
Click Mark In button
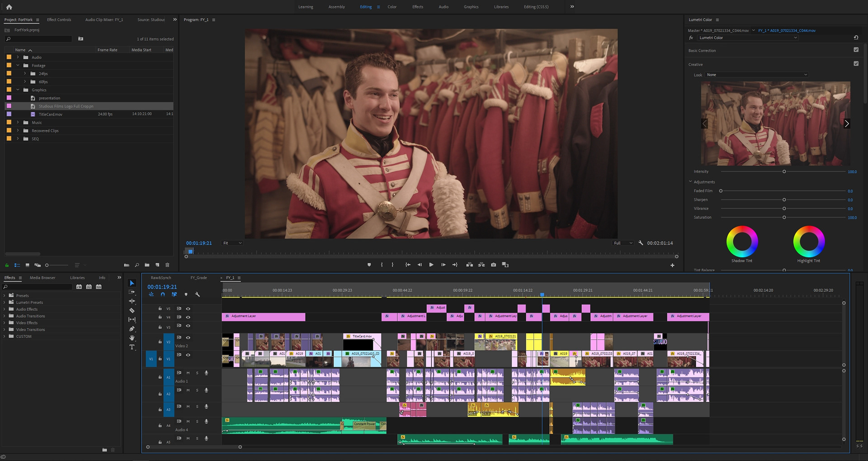(382, 265)
